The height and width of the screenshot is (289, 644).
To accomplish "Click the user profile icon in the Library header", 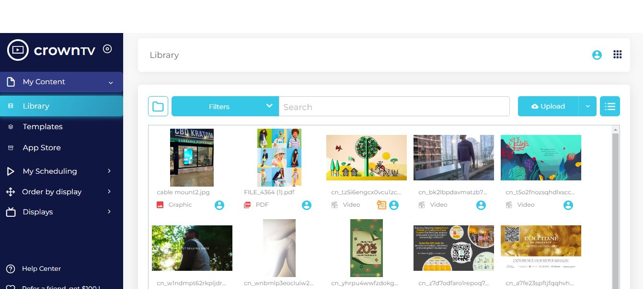I will pyautogui.click(x=597, y=55).
